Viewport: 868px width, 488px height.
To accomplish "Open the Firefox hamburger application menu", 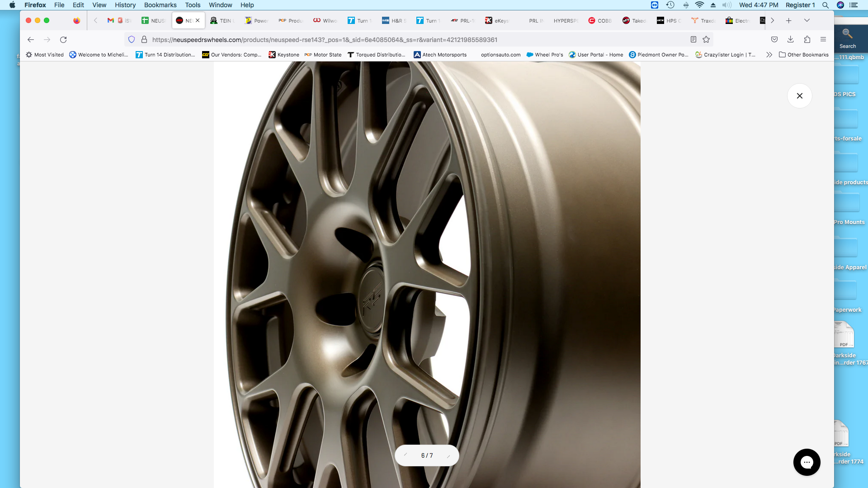I will coord(823,40).
